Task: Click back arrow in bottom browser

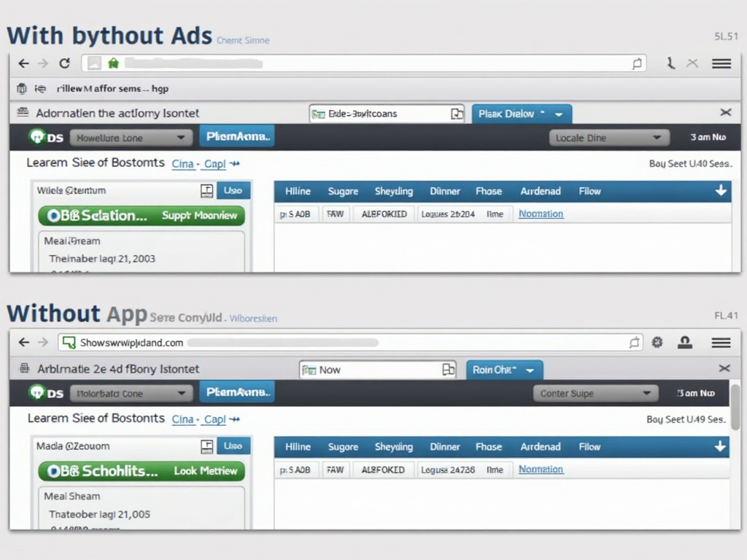Action: tap(24, 343)
